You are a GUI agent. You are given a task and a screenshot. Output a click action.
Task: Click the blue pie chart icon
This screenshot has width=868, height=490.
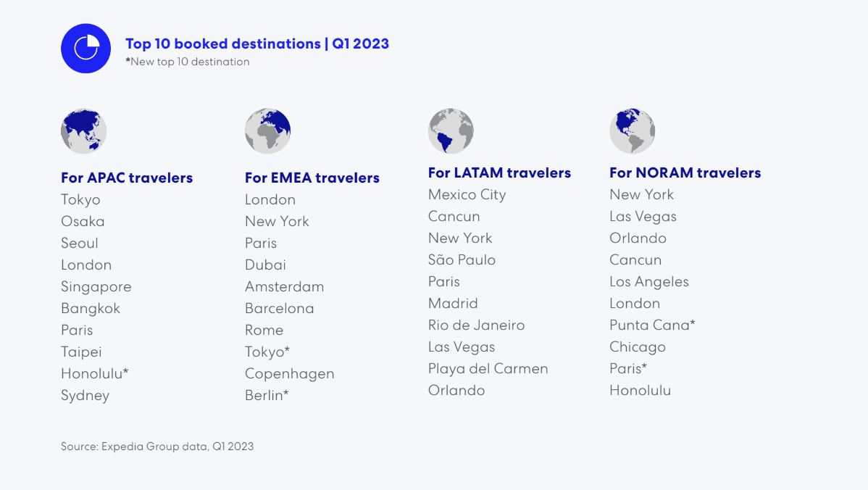point(85,48)
